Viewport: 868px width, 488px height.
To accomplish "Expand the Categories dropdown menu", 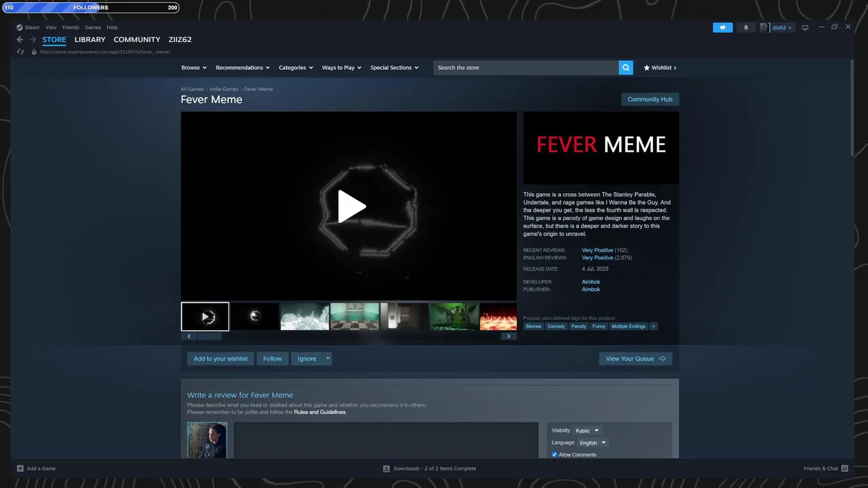I will coord(296,68).
